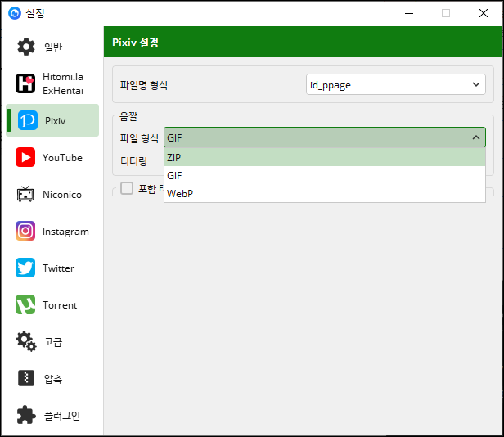Select the 압축 compression zipper icon
The width and height of the screenshot is (504, 437).
point(26,378)
